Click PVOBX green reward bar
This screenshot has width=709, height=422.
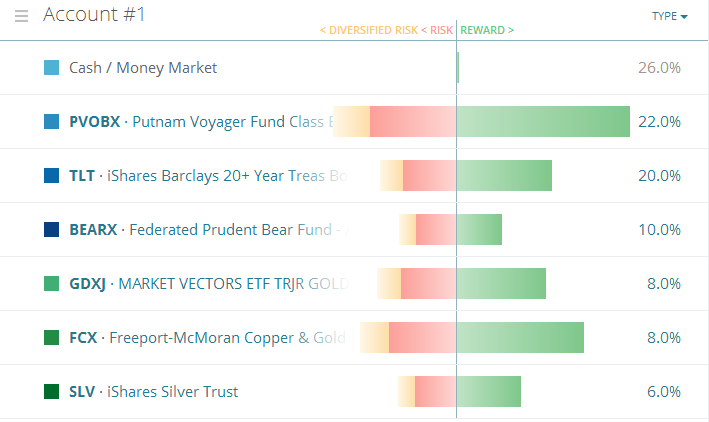click(x=543, y=122)
